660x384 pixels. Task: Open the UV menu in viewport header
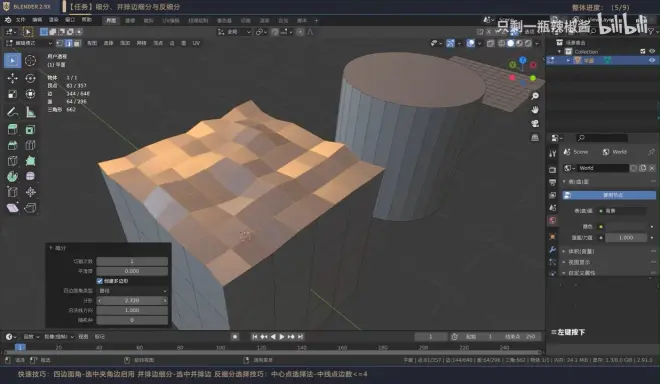[x=196, y=43]
